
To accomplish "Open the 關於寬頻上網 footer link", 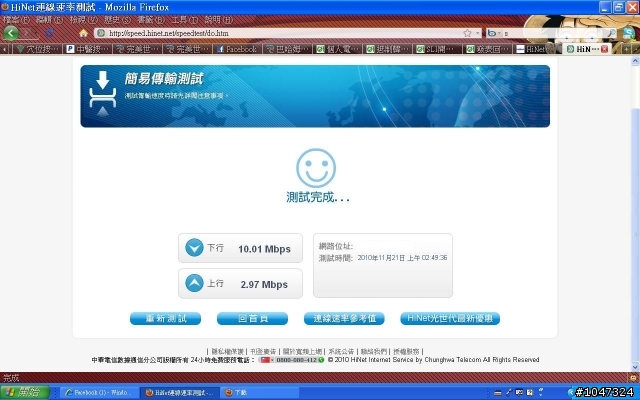I will [x=302, y=351].
